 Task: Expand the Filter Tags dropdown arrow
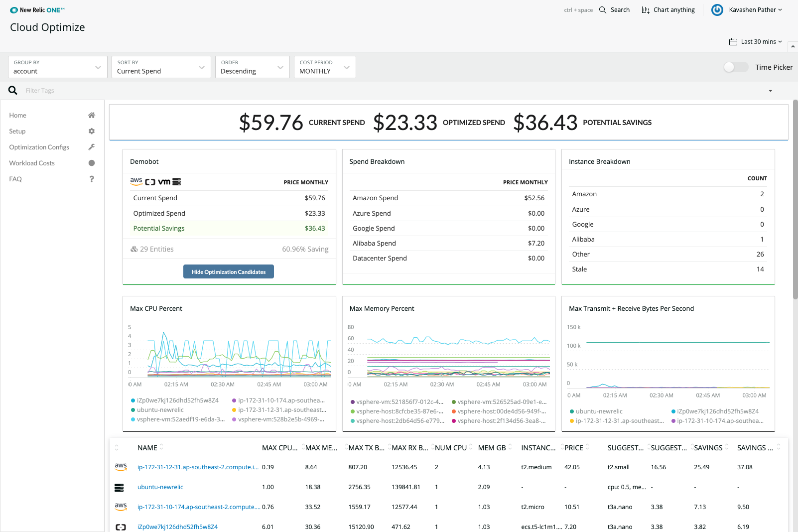[x=770, y=91]
